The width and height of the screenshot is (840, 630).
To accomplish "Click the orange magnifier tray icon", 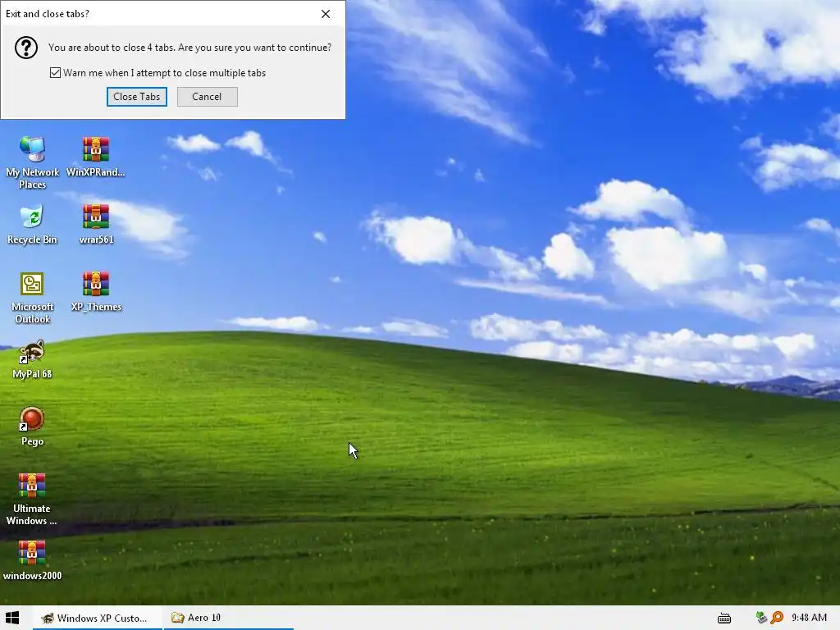I will click(x=777, y=618).
